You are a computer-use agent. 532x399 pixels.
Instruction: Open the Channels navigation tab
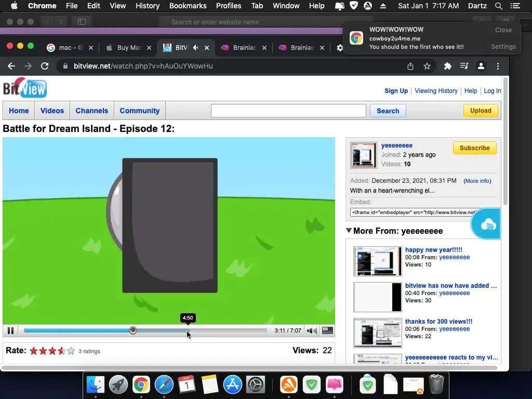point(91,111)
